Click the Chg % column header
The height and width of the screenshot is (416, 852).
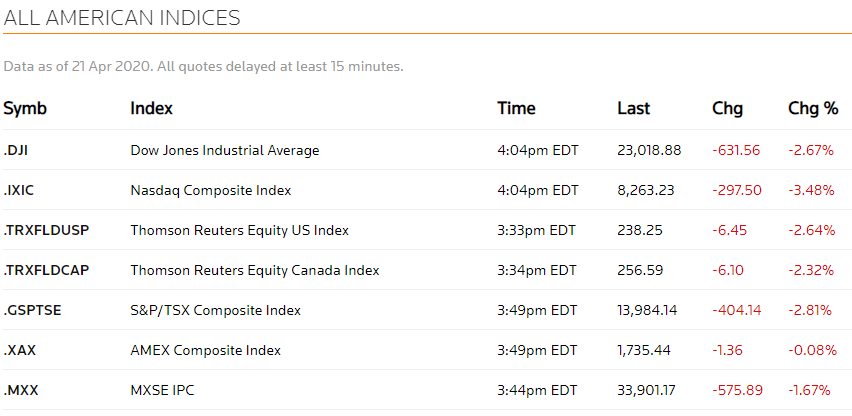[x=813, y=109]
